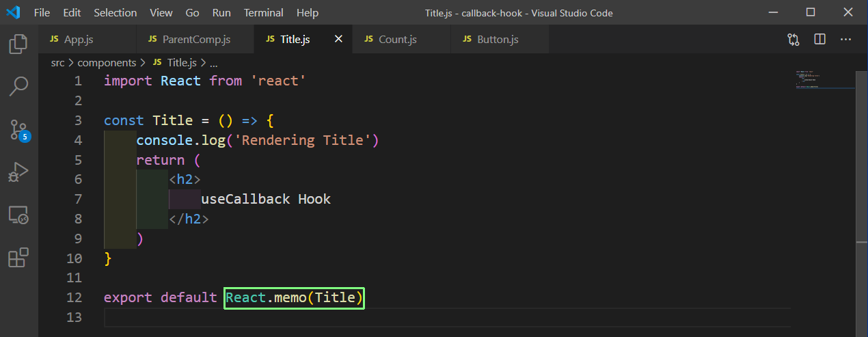Maximize the Visual Studio Code window

[811, 12]
